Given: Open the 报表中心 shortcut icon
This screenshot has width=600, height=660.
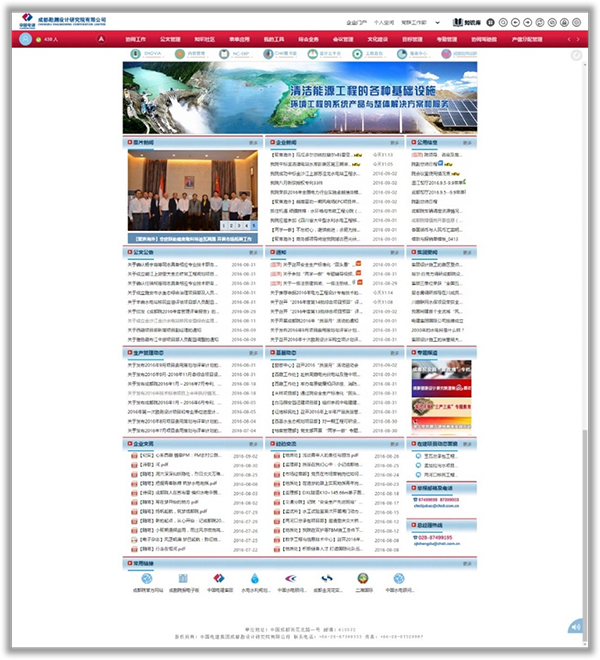Looking at the screenshot, I should point(402,54).
